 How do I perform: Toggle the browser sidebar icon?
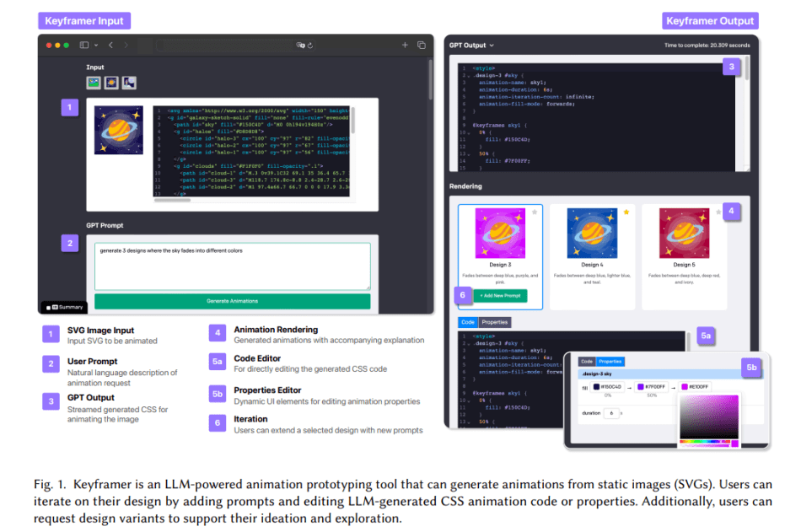84,45
